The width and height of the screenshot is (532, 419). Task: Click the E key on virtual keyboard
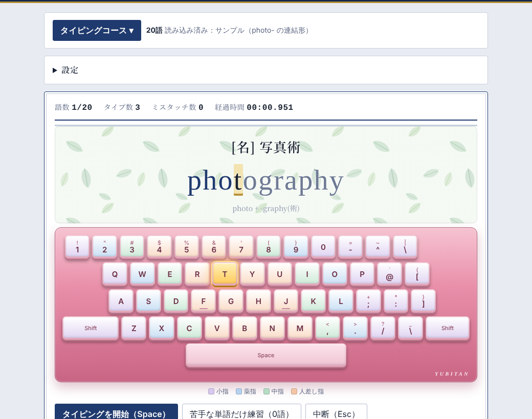coord(170,274)
